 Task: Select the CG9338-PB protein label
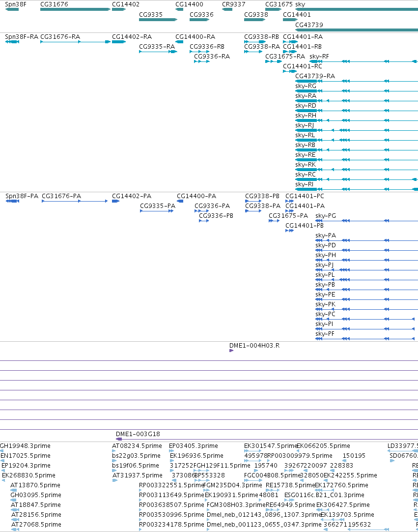click(x=262, y=196)
